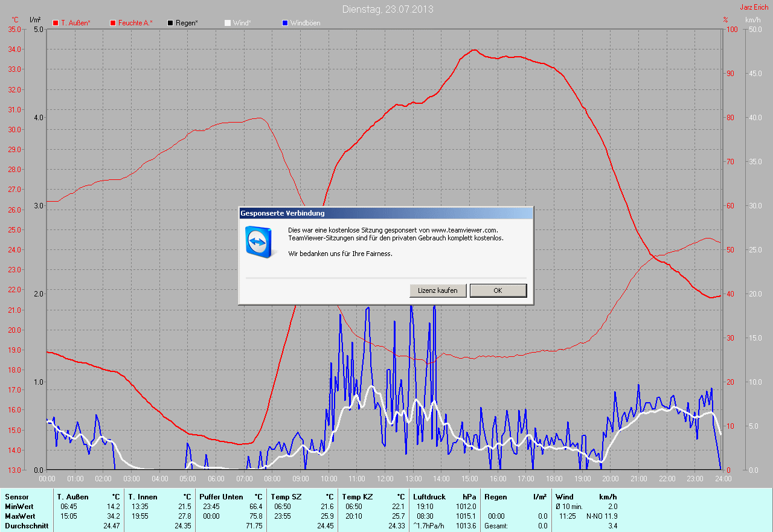
Task: Click the blue Windböen legend square
Action: [x=285, y=23]
